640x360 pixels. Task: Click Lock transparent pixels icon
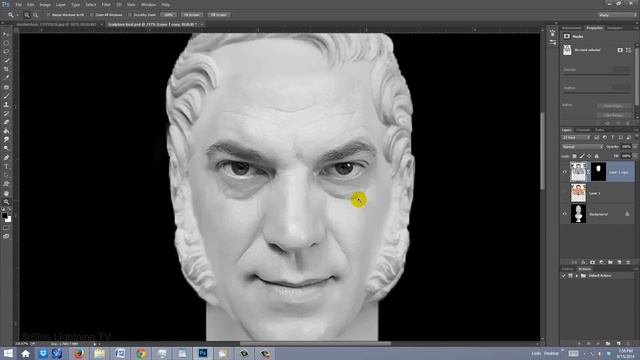574,156
